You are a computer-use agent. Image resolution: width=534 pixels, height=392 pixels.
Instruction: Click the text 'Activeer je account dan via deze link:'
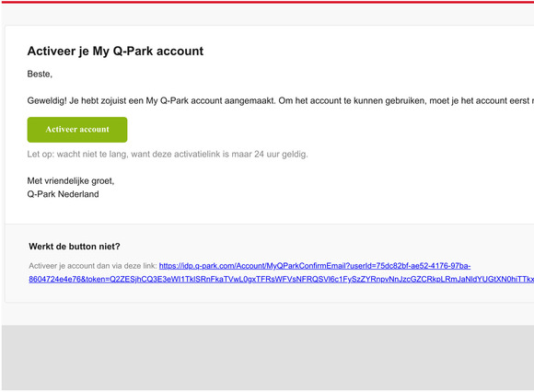pos(93,266)
